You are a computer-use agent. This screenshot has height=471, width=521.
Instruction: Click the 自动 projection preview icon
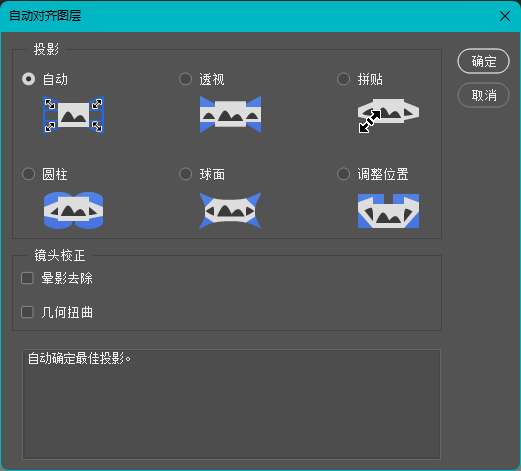73,115
